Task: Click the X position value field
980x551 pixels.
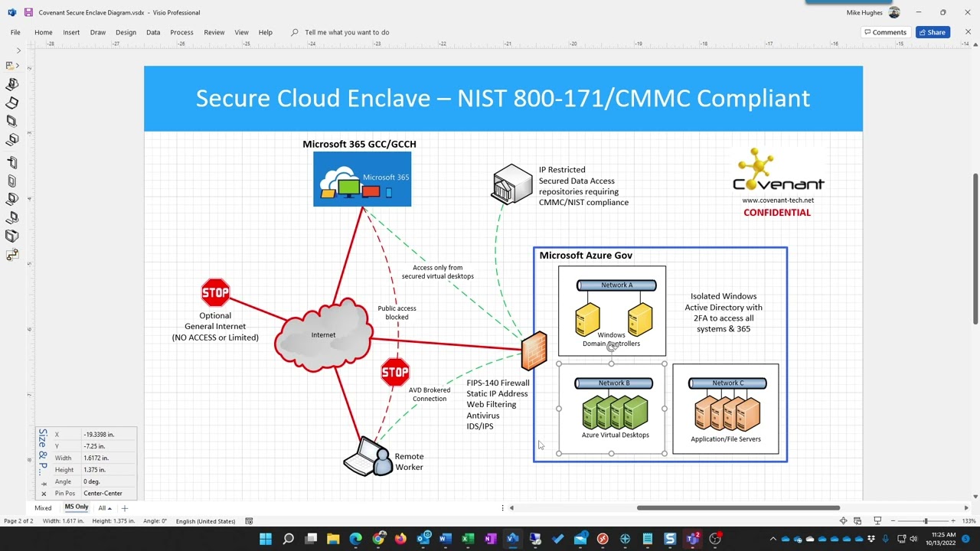Action: (x=109, y=435)
